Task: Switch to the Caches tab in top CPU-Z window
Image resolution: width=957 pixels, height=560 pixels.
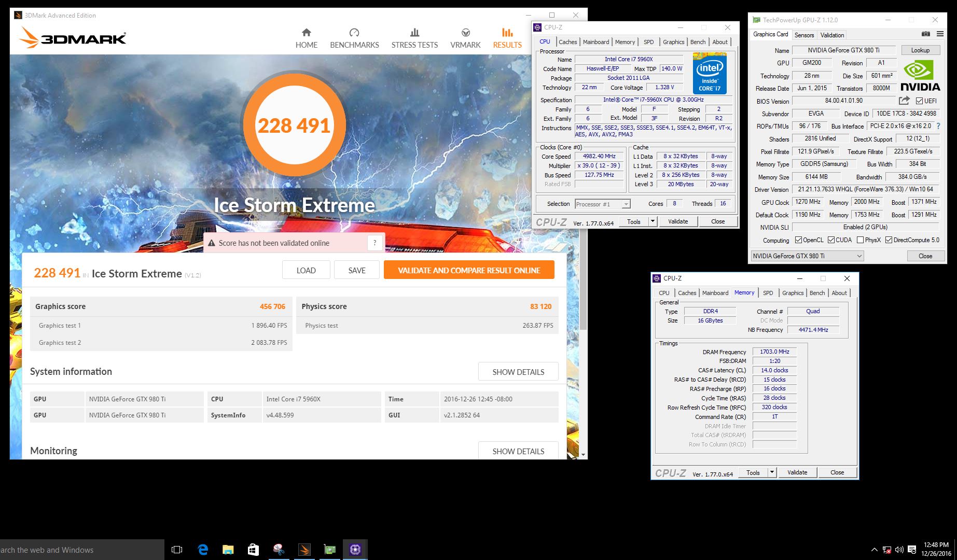Action: coord(568,42)
